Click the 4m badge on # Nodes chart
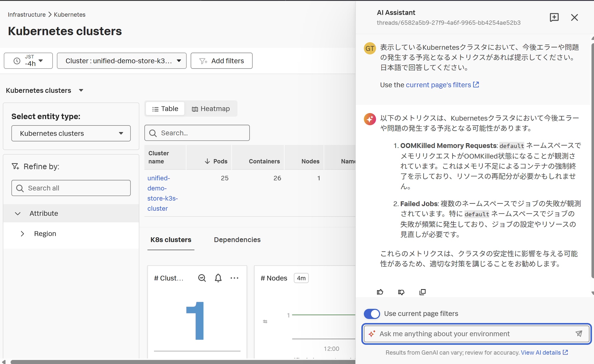Image resolution: width=594 pixels, height=364 pixels. coord(301,278)
